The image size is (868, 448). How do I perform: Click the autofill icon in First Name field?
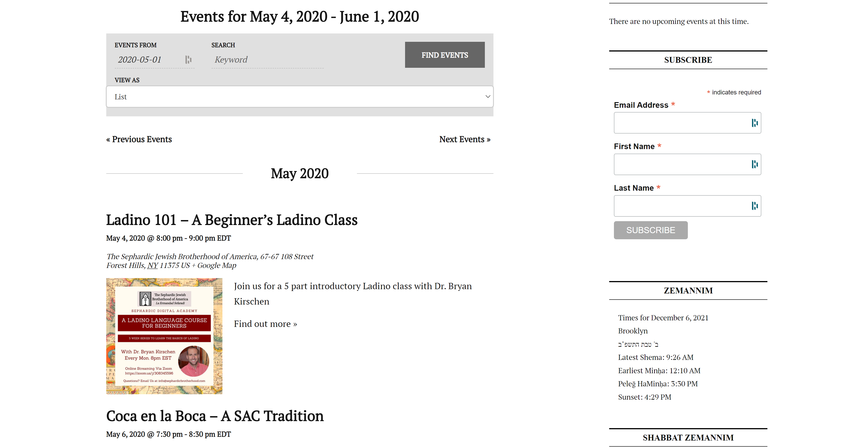click(755, 164)
